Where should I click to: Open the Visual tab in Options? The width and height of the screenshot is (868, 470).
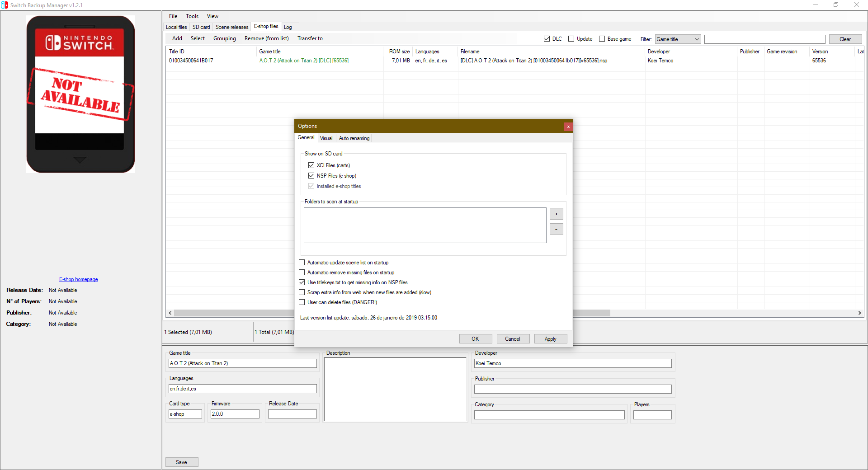326,138
